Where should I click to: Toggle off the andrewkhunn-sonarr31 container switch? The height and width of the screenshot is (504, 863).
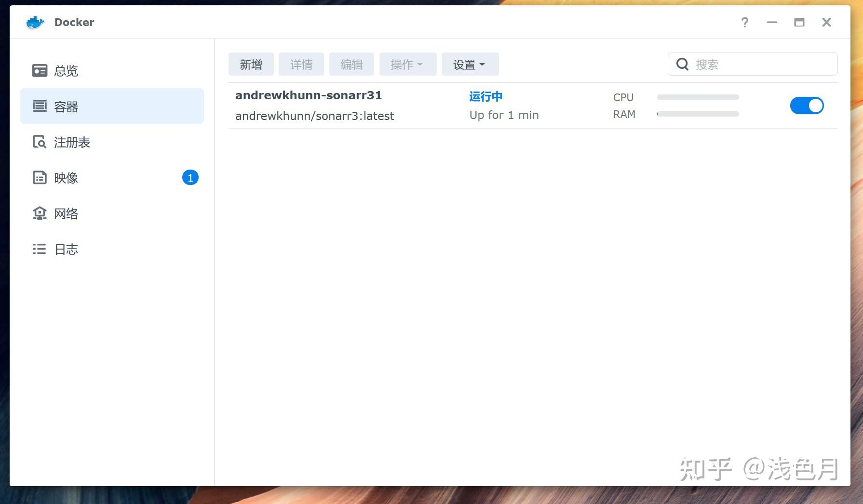[x=807, y=106]
